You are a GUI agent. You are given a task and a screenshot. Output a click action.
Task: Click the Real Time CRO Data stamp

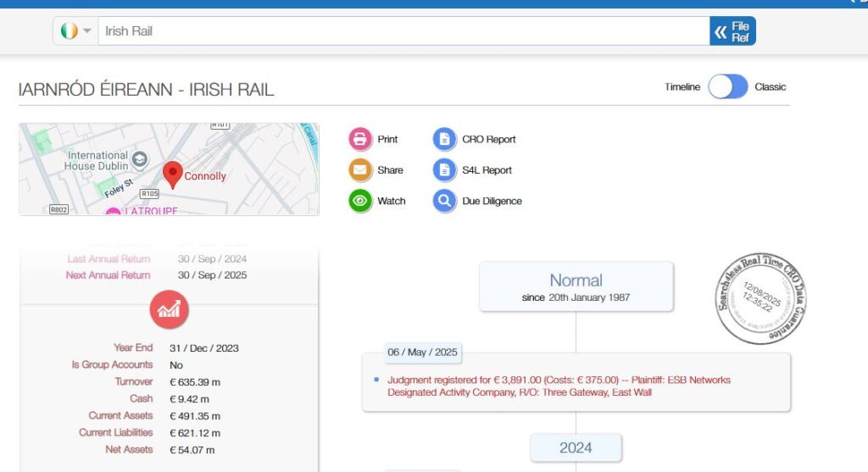[761, 298]
